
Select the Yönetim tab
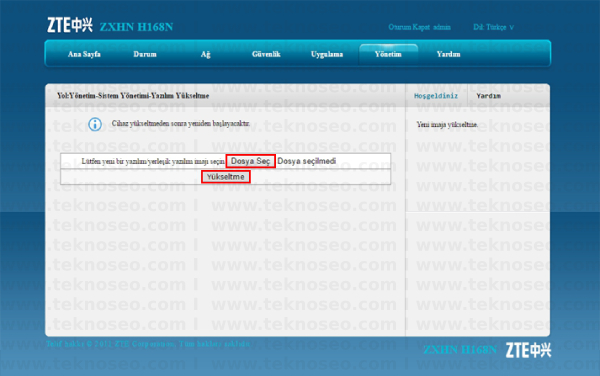[x=388, y=54]
